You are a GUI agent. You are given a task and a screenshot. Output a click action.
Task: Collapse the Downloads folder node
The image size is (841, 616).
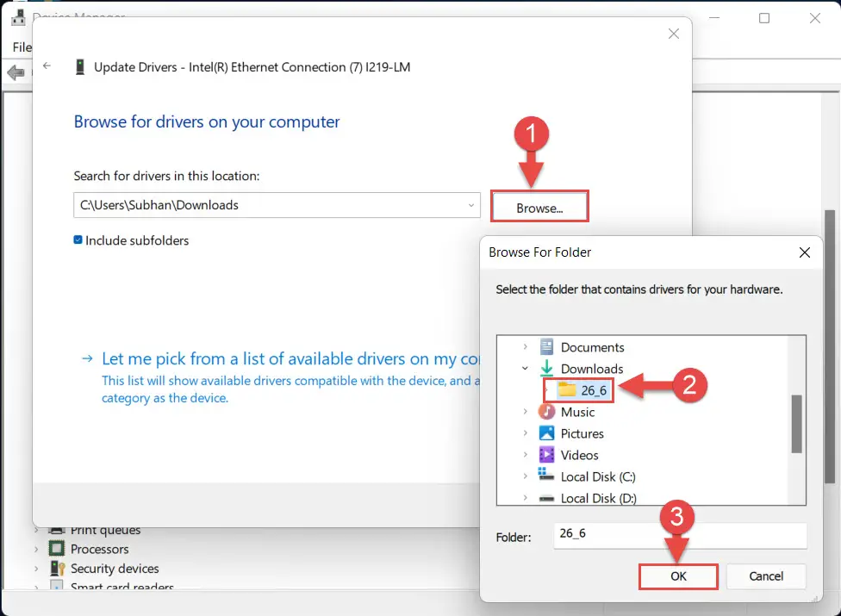[525, 369]
